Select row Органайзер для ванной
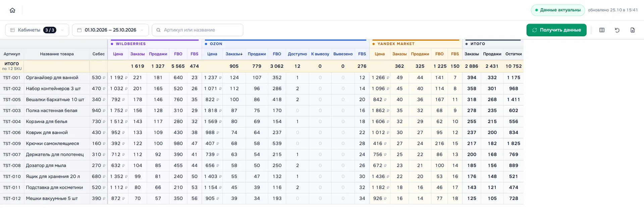This screenshot has height=208, width=644. 262,77
